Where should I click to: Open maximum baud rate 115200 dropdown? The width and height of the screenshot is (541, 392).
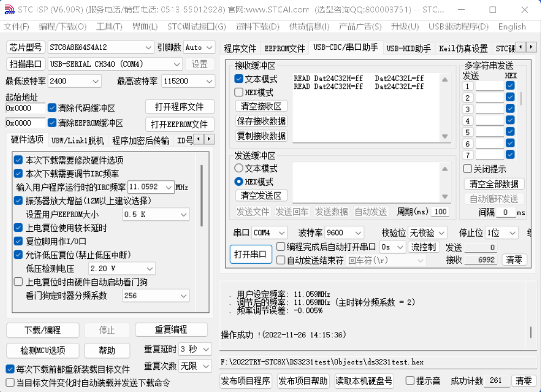(x=188, y=81)
